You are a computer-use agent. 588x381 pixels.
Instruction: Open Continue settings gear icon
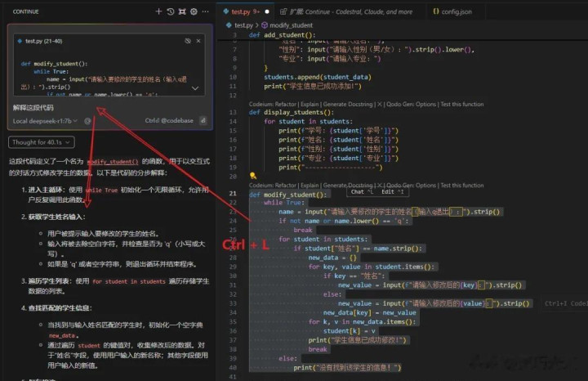click(194, 11)
